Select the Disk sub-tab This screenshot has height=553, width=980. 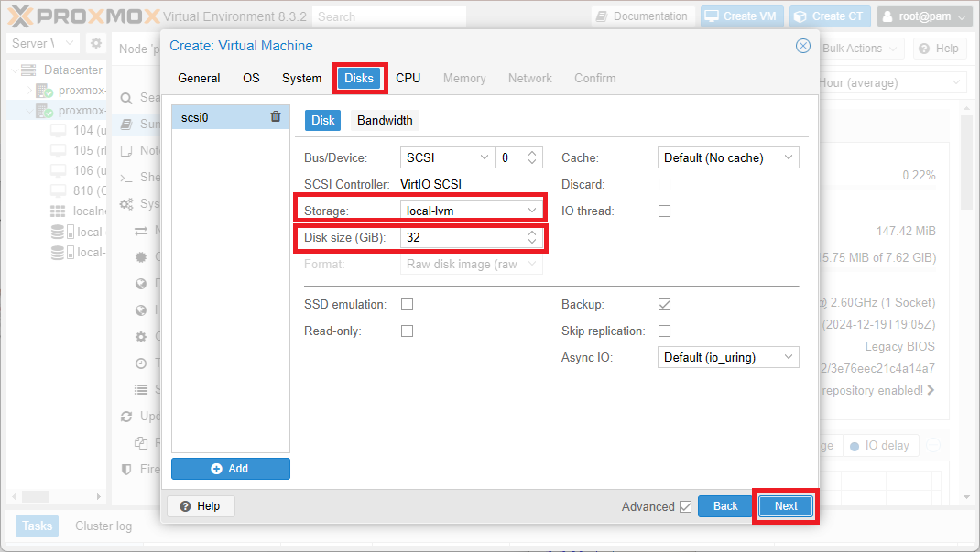[x=323, y=121]
